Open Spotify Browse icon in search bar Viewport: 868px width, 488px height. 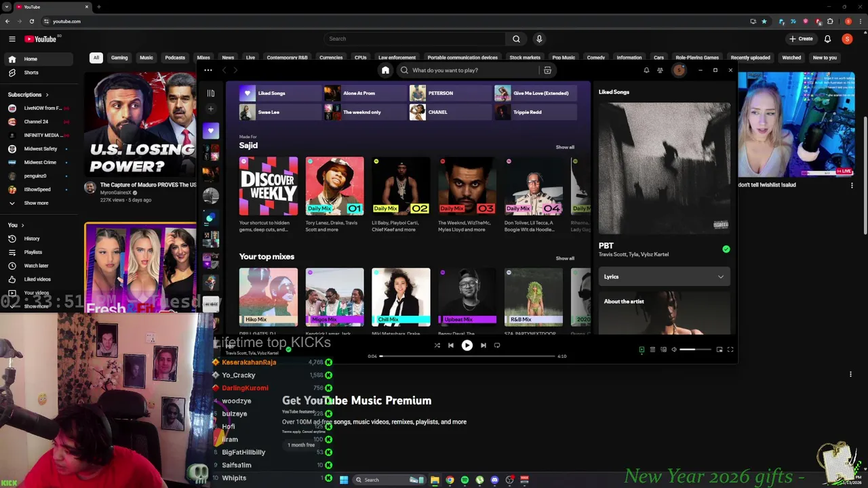coord(547,70)
